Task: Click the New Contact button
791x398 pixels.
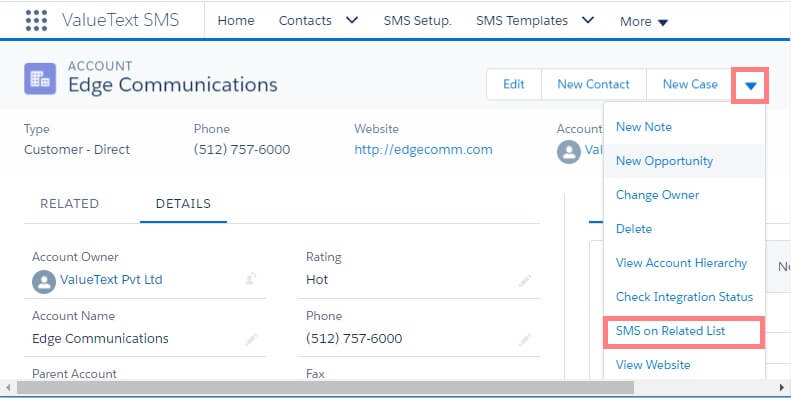Action: (x=593, y=84)
